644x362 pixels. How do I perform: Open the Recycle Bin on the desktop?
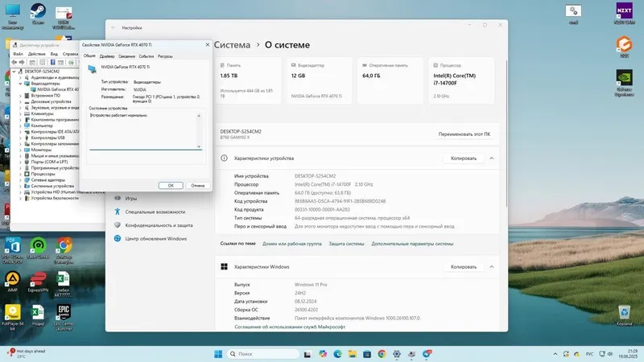625,315
